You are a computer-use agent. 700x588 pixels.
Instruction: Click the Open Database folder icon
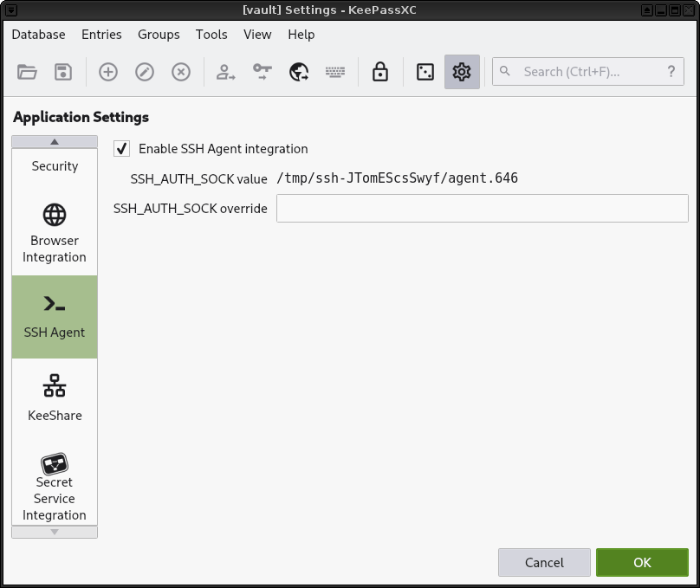pyautogui.click(x=27, y=72)
